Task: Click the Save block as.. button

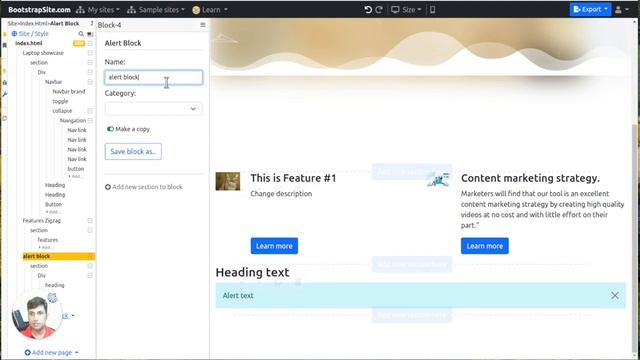Action: 133,151
